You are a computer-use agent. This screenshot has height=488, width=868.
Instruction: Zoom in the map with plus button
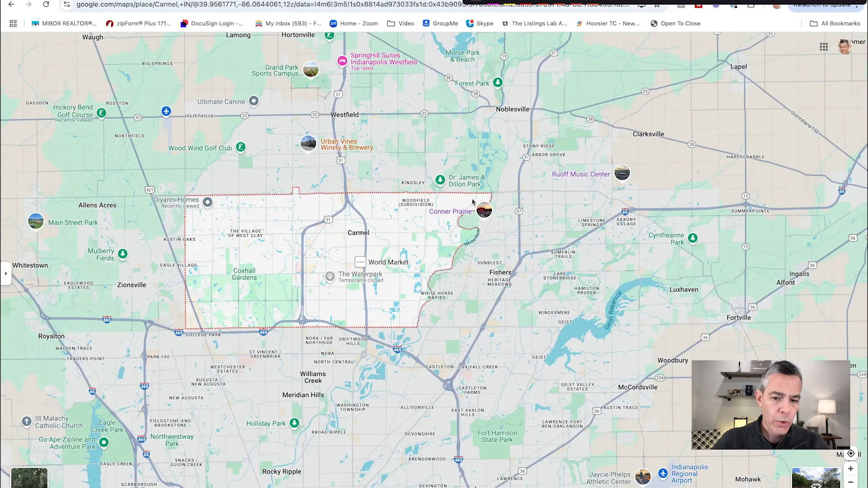pos(850,469)
